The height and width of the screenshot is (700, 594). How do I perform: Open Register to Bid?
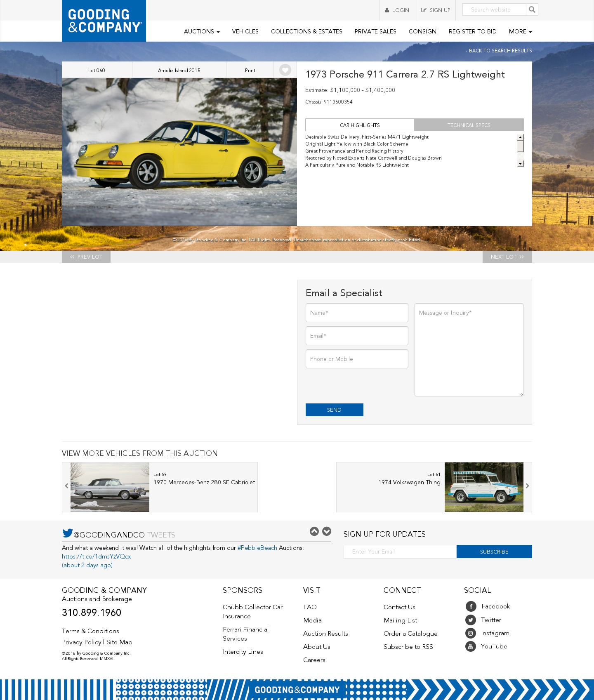coord(472,31)
